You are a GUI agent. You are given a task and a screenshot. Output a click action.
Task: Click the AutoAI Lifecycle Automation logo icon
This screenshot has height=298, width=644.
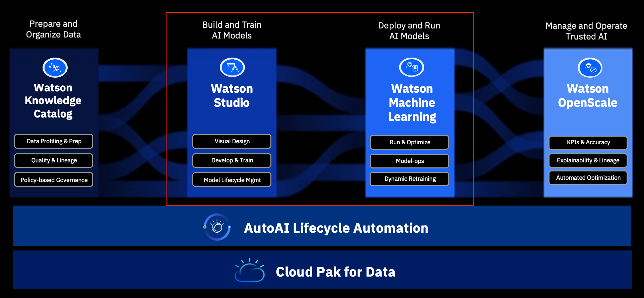pyautogui.click(x=217, y=227)
